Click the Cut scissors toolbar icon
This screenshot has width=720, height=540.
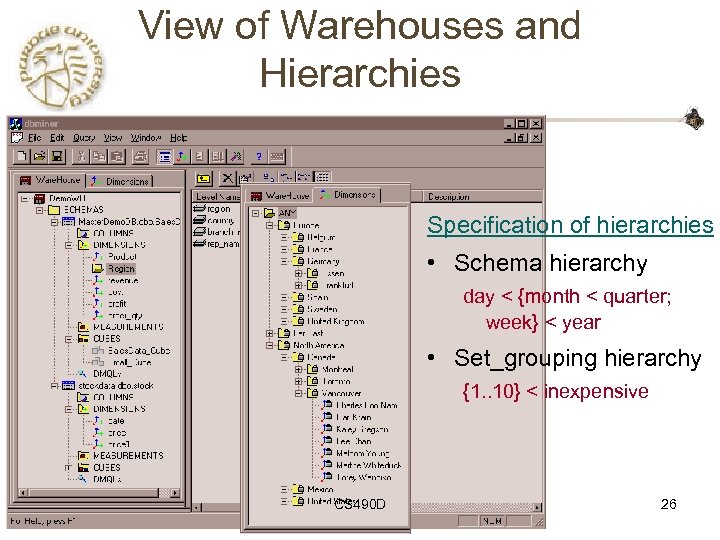(81, 157)
